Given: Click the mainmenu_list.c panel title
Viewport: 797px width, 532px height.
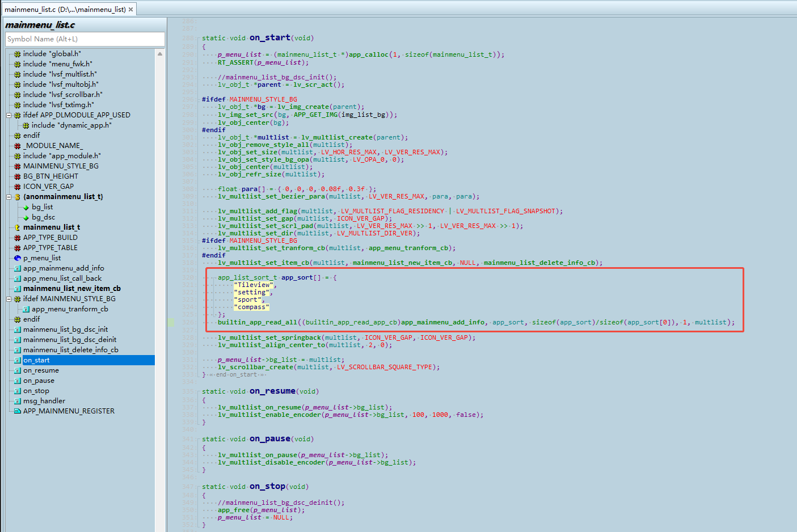Looking at the screenshot, I should click(x=40, y=25).
